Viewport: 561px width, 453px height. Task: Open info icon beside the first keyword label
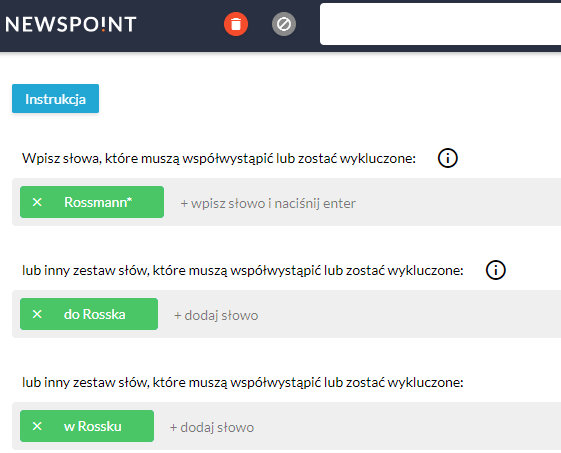point(448,158)
